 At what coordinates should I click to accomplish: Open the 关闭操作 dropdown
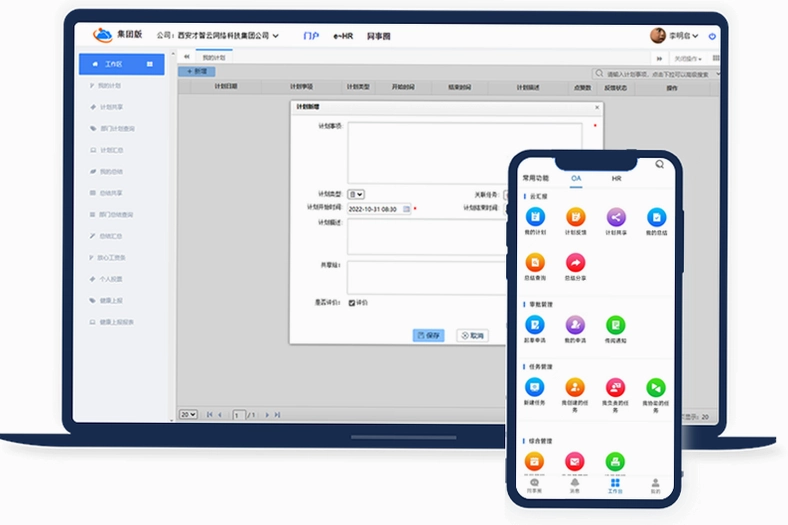(x=687, y=59)
